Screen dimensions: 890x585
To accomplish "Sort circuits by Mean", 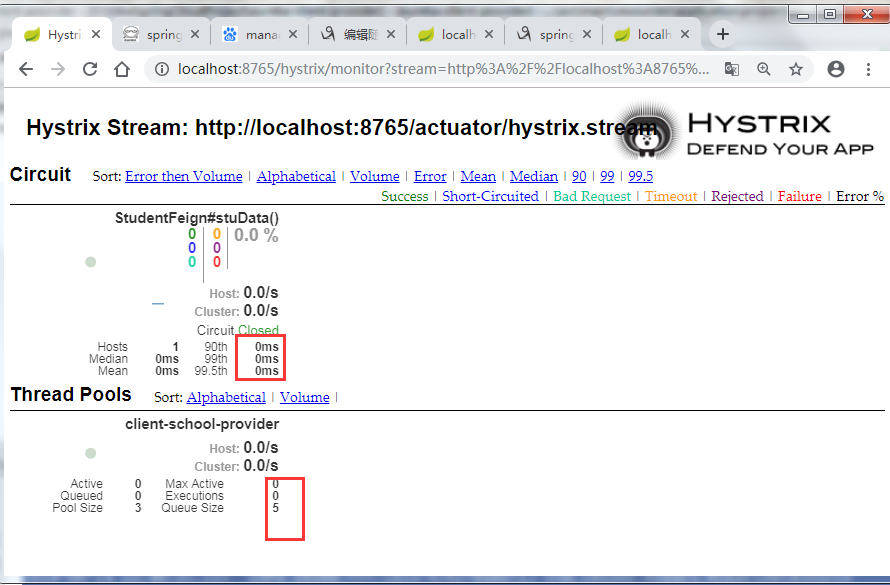I will pyautogui.click(x=478, y=176).
